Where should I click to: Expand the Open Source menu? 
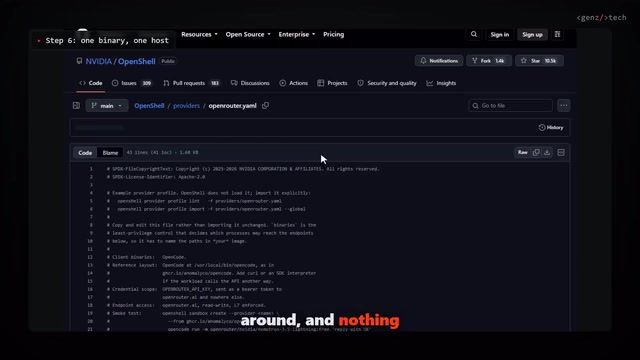(x=248, y=34)
